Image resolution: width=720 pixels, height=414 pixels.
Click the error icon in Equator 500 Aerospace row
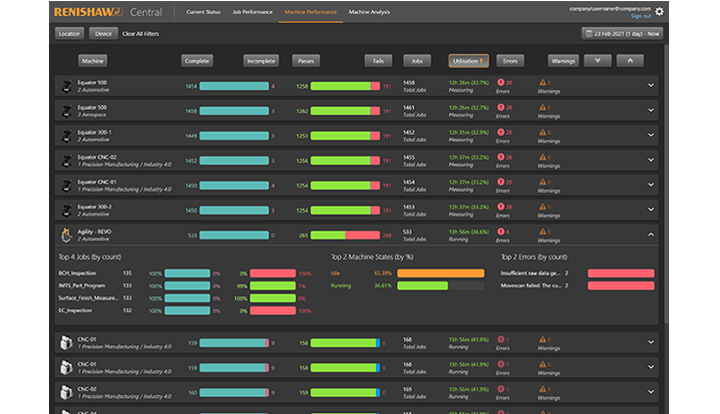click(x=501, y=107)
